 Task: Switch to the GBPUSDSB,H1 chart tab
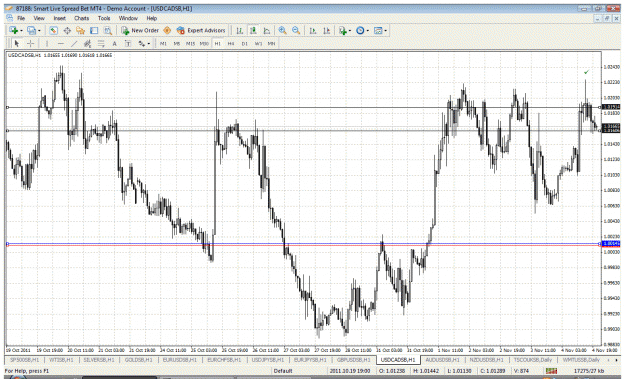pyautogui.click(x=354, y=360)
